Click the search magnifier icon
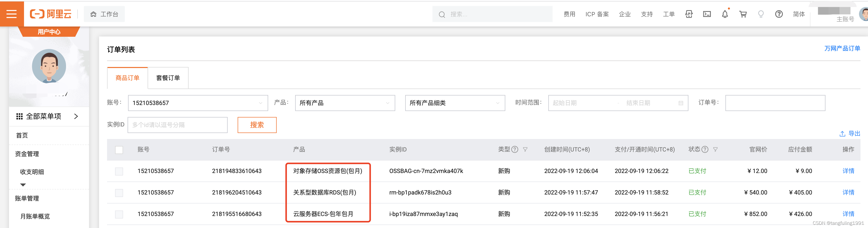This screenshot has height=228, width=868. [x=442, y=14]
